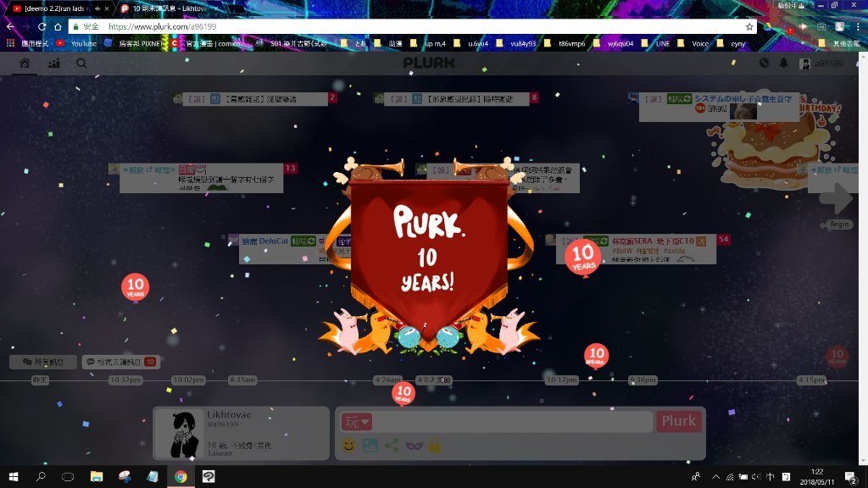Go back with the browser back arrow
Viewport: 868px width, 488px height.
(x=10, y=26)
